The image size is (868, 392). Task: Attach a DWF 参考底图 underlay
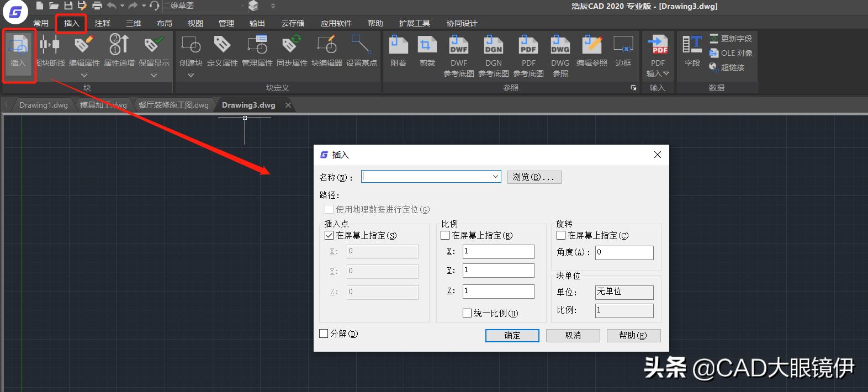pyautogui.click(x=459, y=55)
